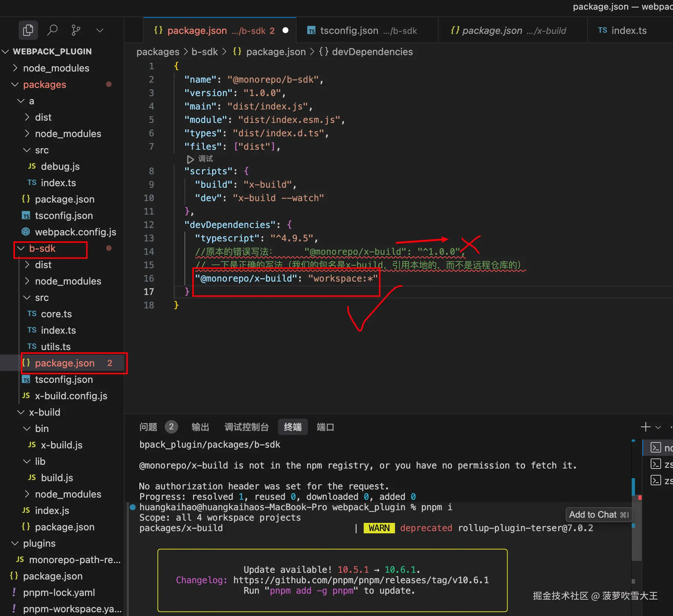Click the Add to Chat button
The image size is (673, 616).
tap(598, 515)
